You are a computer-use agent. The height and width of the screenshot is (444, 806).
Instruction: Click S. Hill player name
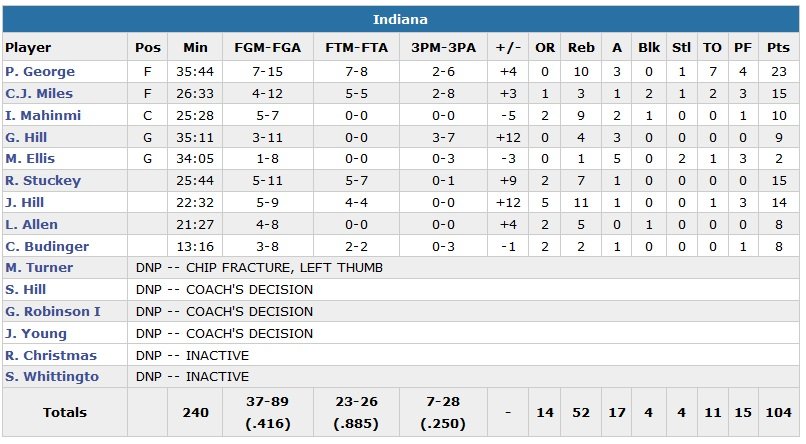[x=26, y=290]
